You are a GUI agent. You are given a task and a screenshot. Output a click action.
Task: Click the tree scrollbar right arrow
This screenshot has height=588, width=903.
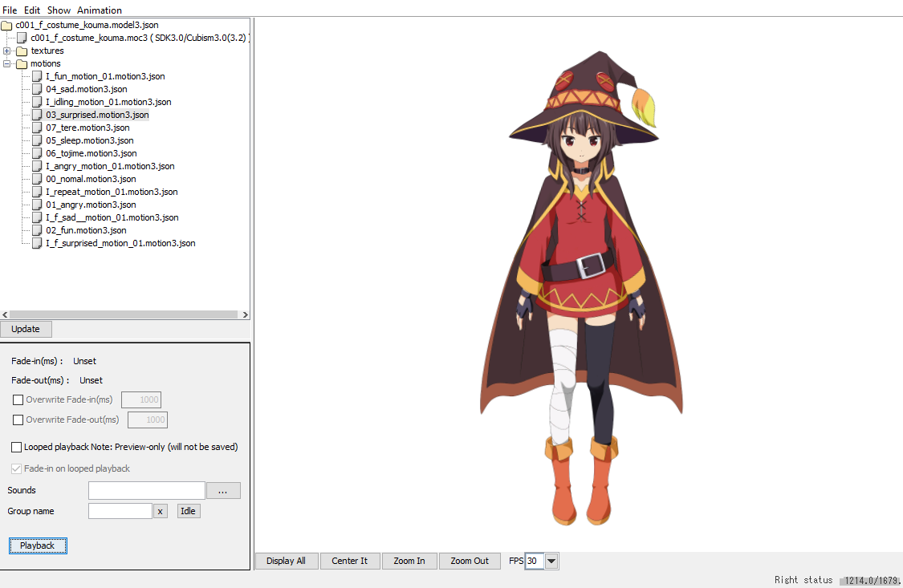[246, 314]
